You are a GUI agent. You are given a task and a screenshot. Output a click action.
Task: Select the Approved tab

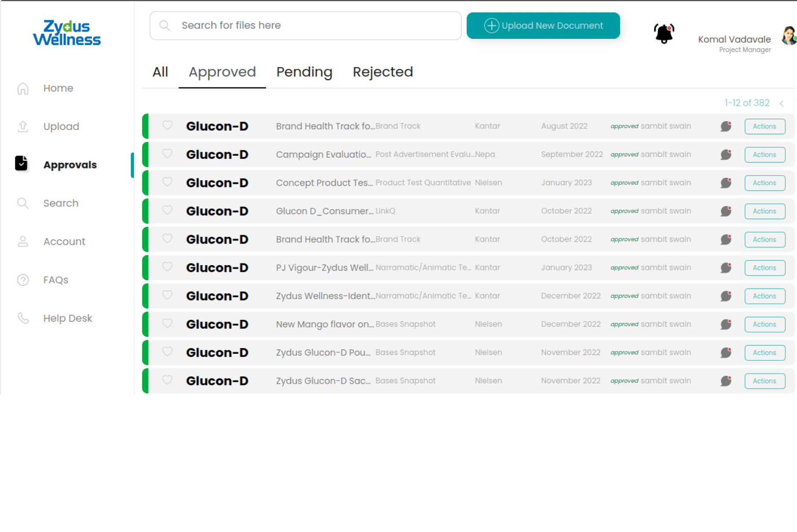pos(222,72)
